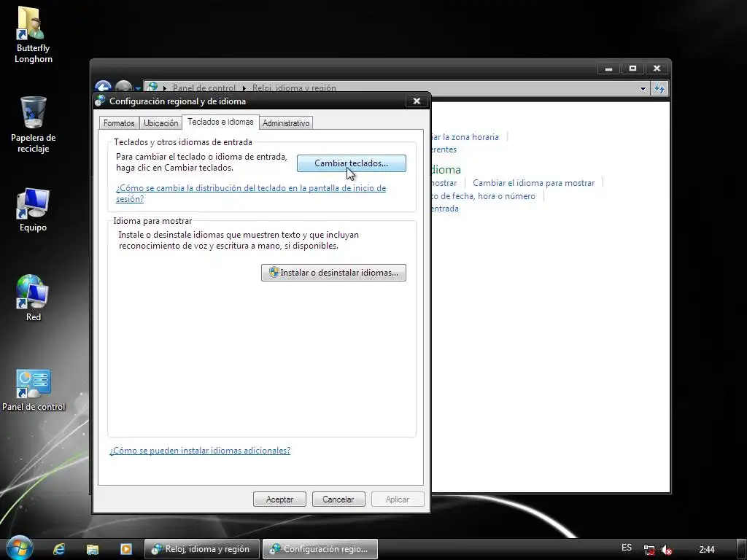The width and height of the screenshot is (747, 560).
Task: Select the Teclados e idiomas tab
Action: 220,122
